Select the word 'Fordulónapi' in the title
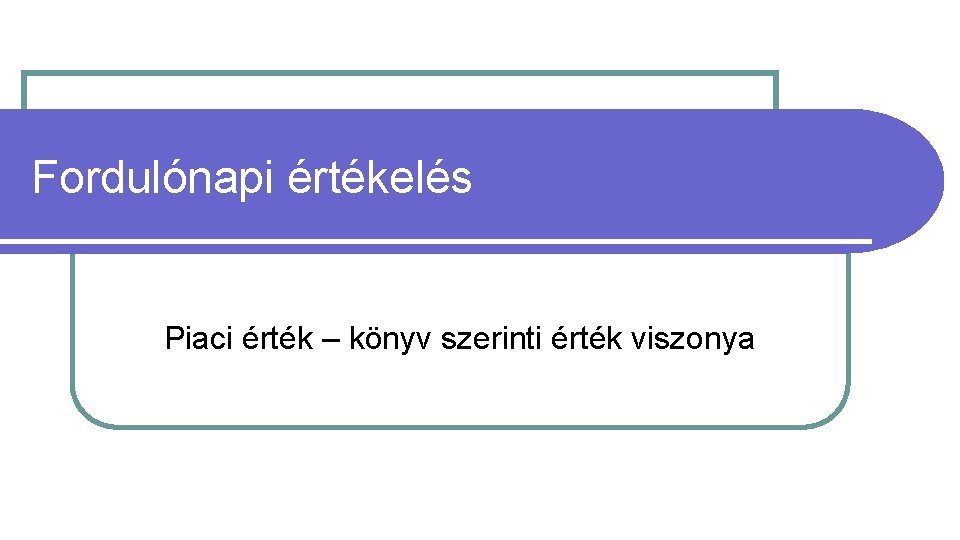The width and height of the screenshot is (960, 540). (x=152, y=178)
